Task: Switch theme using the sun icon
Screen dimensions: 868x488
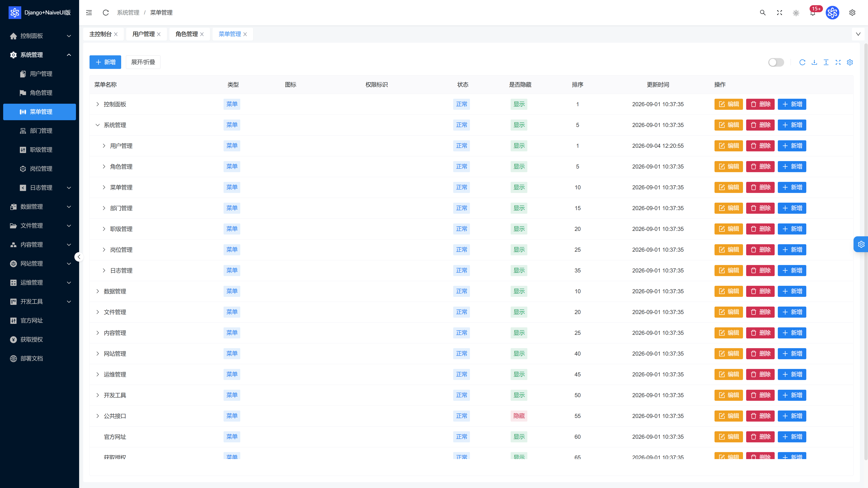Action: [796, 13]
